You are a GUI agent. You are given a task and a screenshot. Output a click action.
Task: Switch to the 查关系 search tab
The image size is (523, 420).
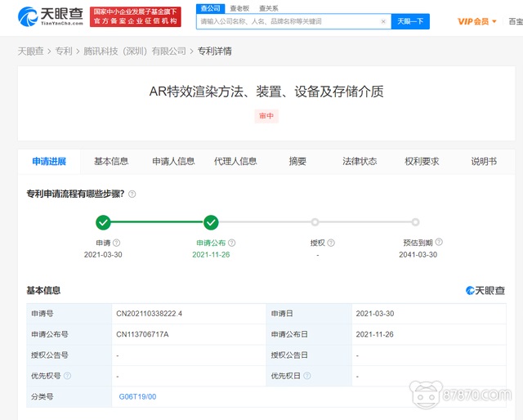pos(269,7)
